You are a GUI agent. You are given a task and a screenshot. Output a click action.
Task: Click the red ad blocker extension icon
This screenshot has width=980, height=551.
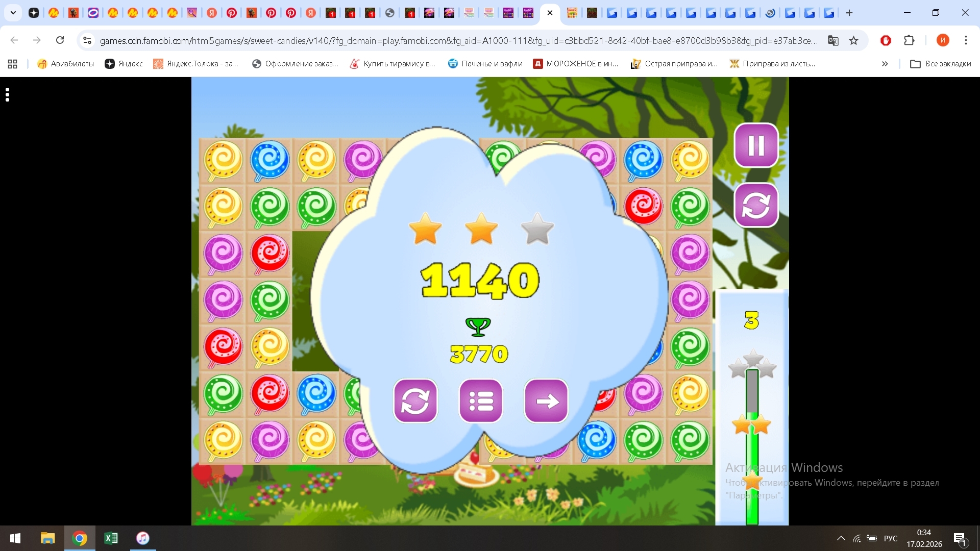(x=886, y=40)
